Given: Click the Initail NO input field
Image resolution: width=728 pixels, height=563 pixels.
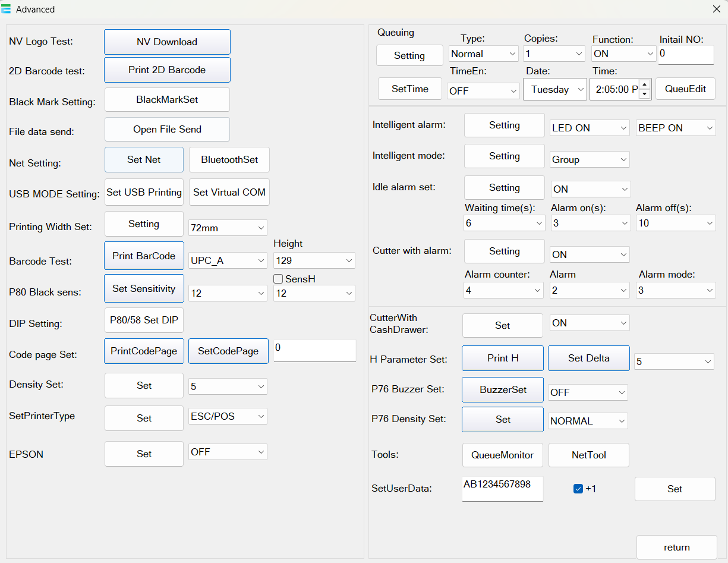Looking at the screenshot, I should [685, 55].
